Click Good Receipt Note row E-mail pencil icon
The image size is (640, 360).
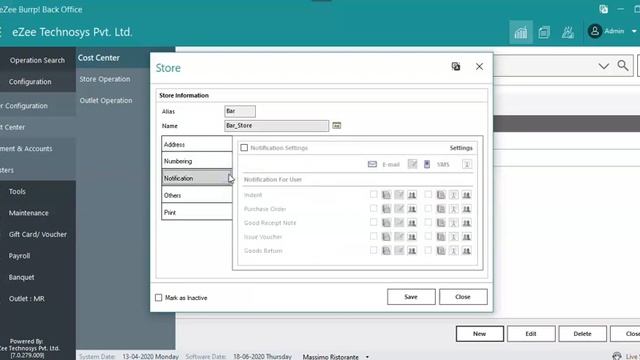(x=399, y=223)
